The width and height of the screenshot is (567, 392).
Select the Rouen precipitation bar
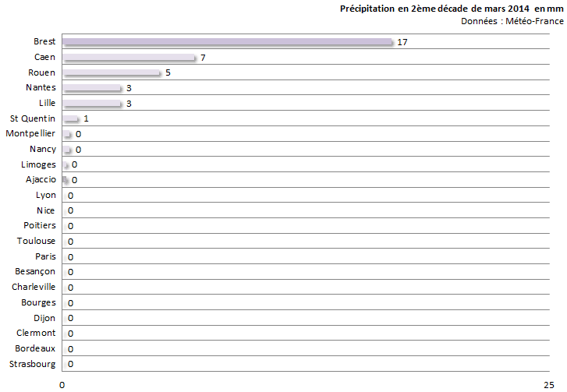(112, 73)
